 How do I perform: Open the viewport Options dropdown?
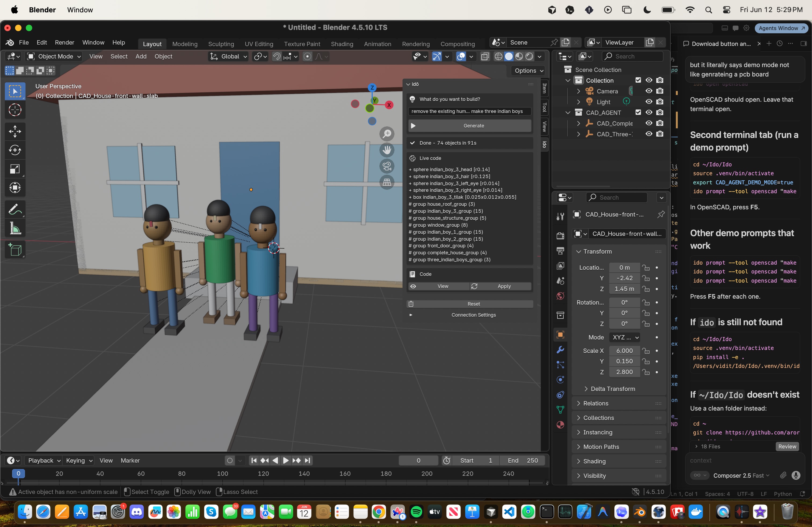(x=528, y=71)
